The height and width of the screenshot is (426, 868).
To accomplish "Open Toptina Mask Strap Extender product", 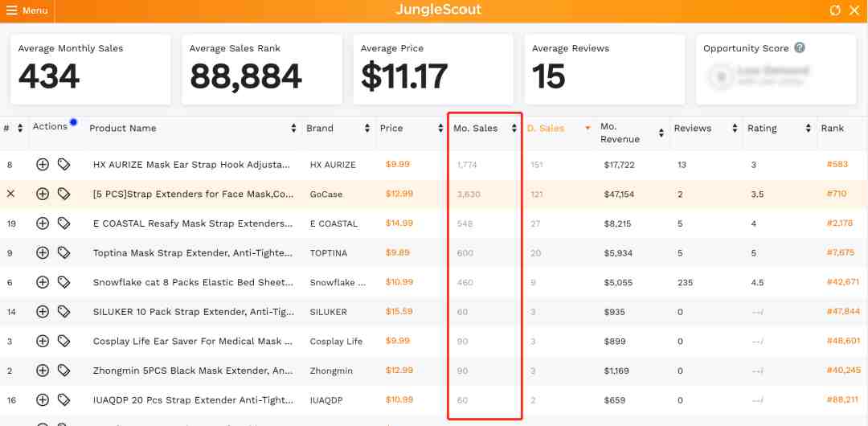I will click(x=191, y=252).
